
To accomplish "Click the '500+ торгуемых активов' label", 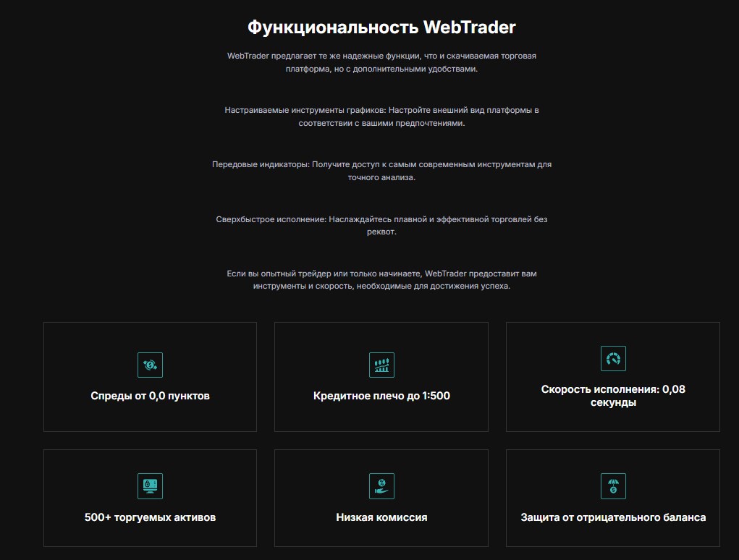I will [150, 517].
